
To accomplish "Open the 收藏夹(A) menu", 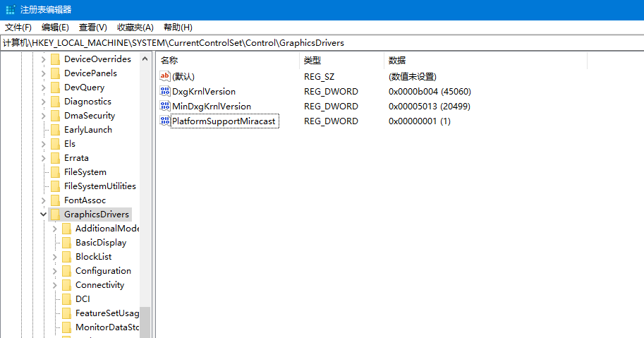I will pos(135,28).
